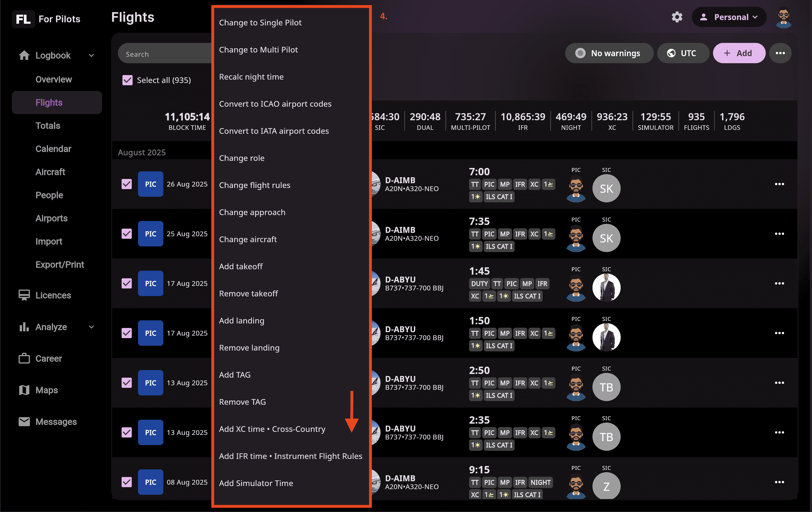Choose Convert to ICAO airport codes
This screenshot has width=812, height=512.
pyautogui.click(x=275, y=104)
